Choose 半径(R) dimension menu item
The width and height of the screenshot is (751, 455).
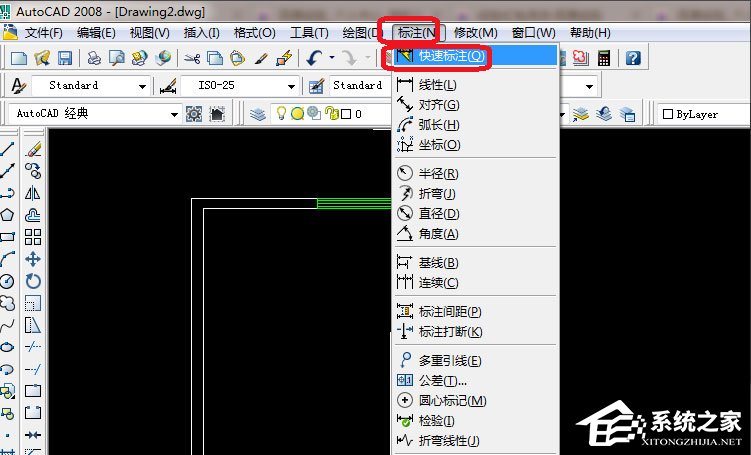click(476, 173)
